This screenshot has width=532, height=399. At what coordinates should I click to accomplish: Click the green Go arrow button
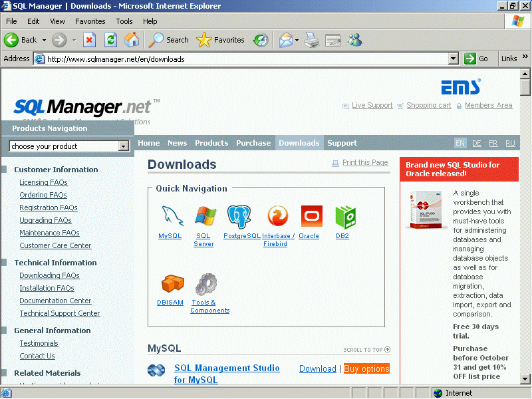(x=470, y=59)
